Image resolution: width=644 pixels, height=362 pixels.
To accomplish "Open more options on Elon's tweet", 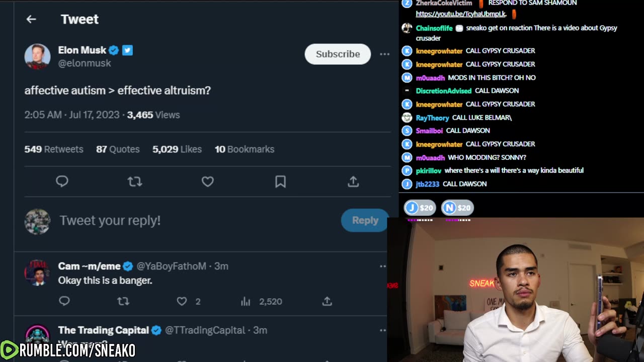I will 384,54.
